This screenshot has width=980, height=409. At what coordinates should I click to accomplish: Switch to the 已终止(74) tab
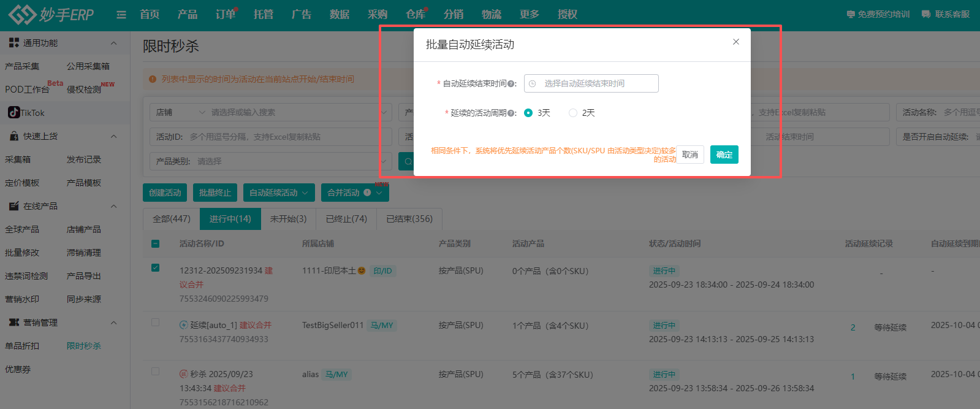tap(346, 219)
